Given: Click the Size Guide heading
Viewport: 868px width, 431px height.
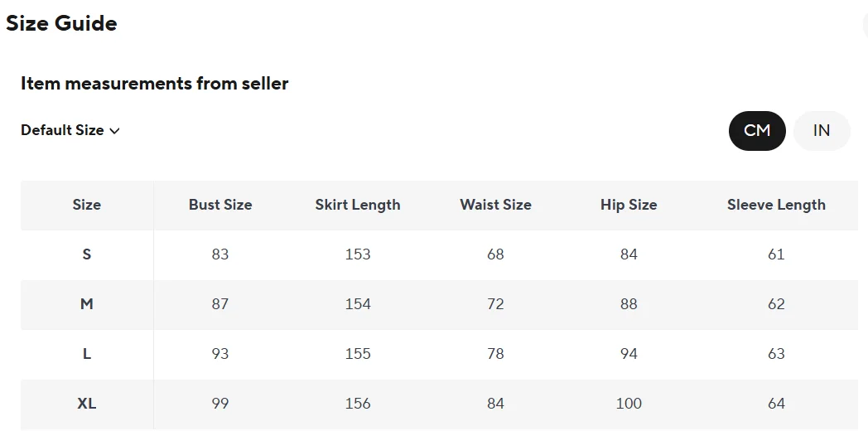Looking at the screenshot, I should click(x=61, y=23).
